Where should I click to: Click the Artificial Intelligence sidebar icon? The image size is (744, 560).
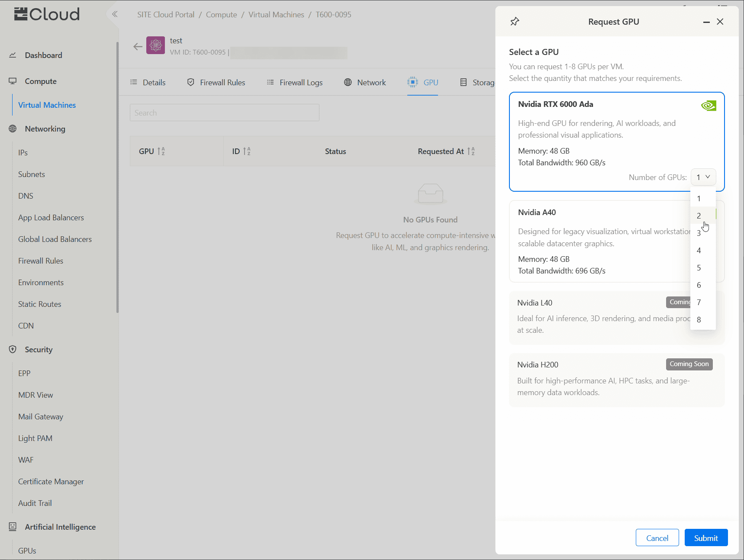(13, 527)
